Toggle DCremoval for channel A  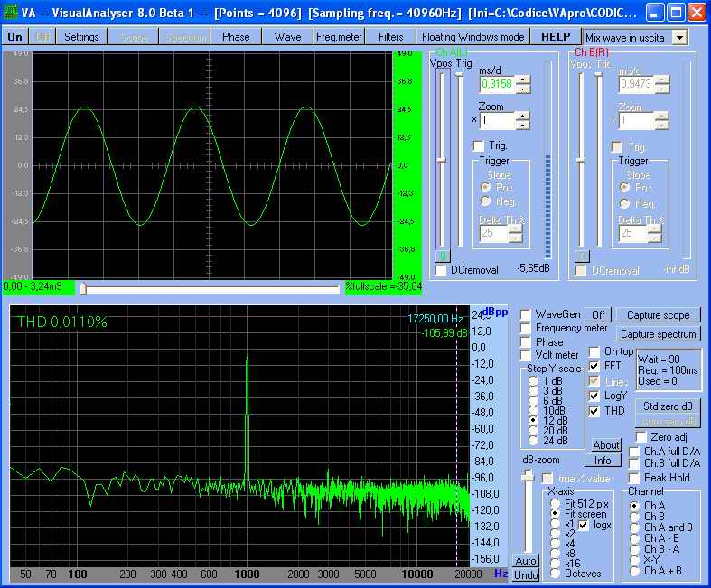tap(441, 270)
